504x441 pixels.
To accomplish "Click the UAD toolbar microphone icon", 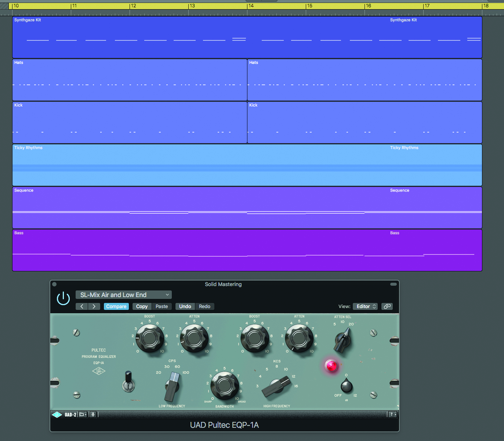I will click(93, 415).
